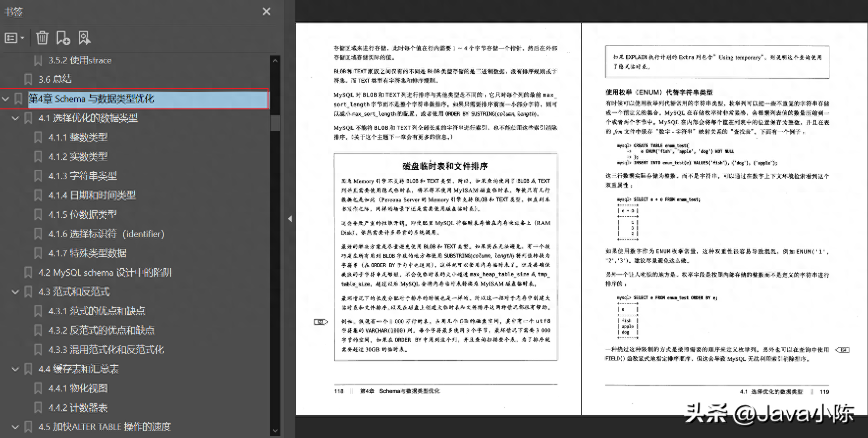Collapse the 4.1 选择优化的数据类型 section
Image resolution: width=868 pixels, height=438 pixels.
click(15, 118)
